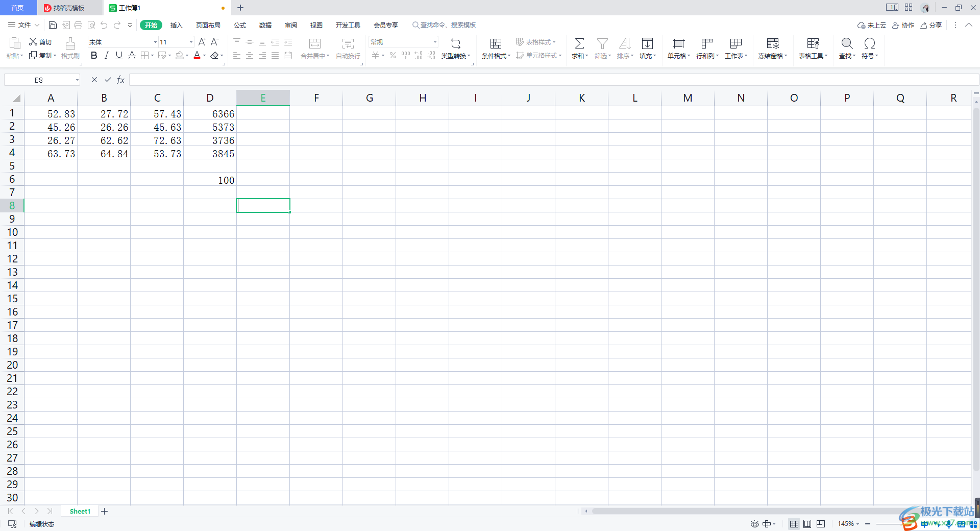
Task: Click the increase indent icon
Action: [288, 42]
